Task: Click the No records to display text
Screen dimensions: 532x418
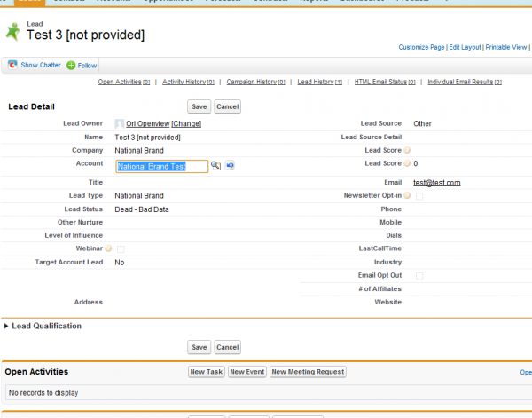Action: click(x=43, y=393)
